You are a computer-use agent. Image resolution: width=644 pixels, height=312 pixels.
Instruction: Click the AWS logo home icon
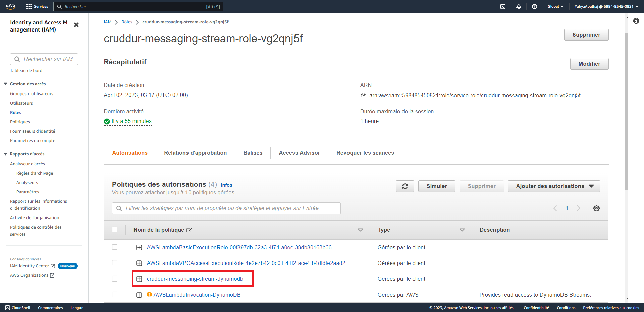pos(10,6)
